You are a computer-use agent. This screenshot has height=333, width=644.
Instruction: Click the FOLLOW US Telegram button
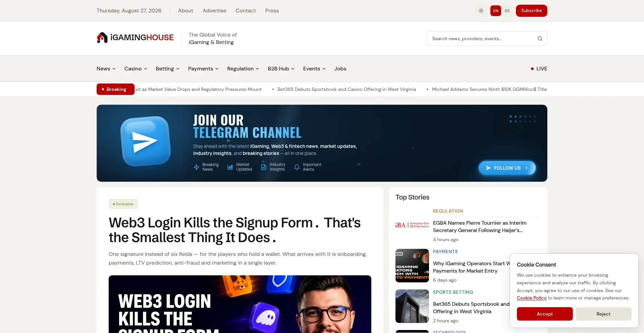pos(507,168)
